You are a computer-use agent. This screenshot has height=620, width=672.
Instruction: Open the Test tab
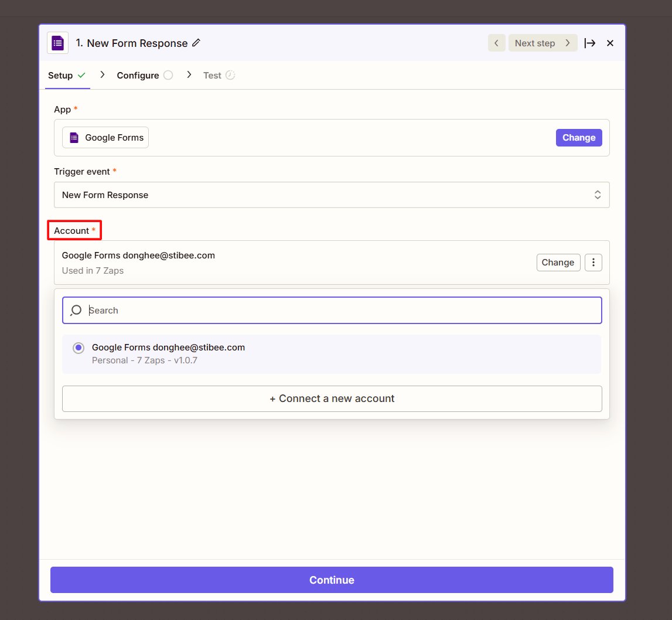click(x=219, y=76)
